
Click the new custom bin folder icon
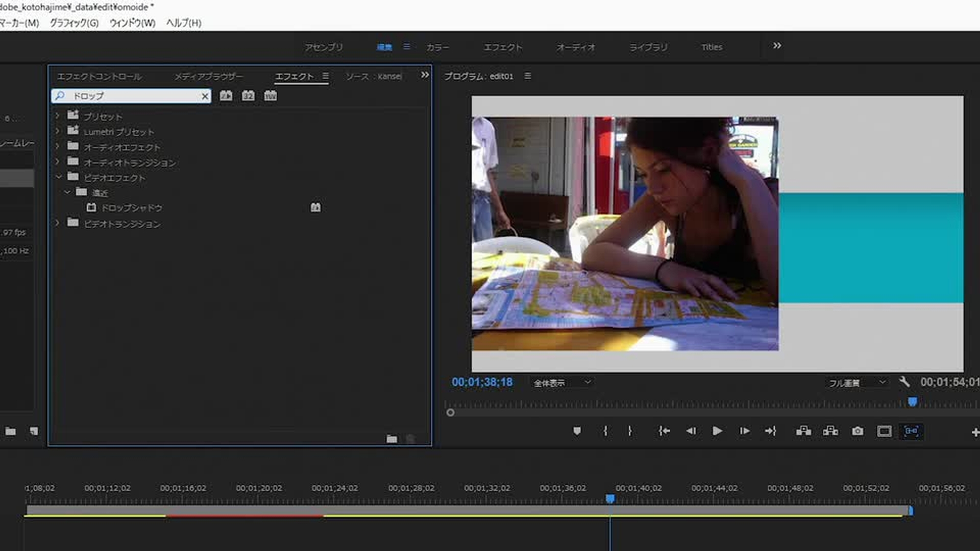[x=391, y=439]
